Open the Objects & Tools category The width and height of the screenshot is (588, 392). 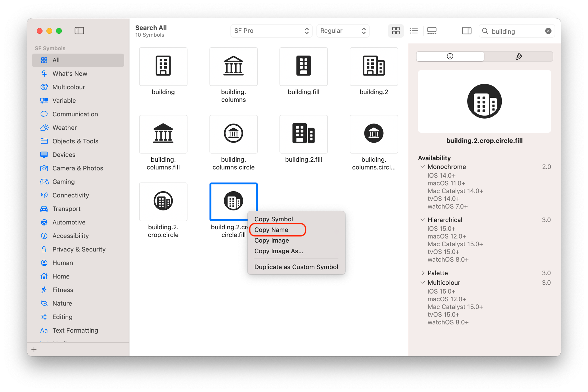(x=78, y=141)
